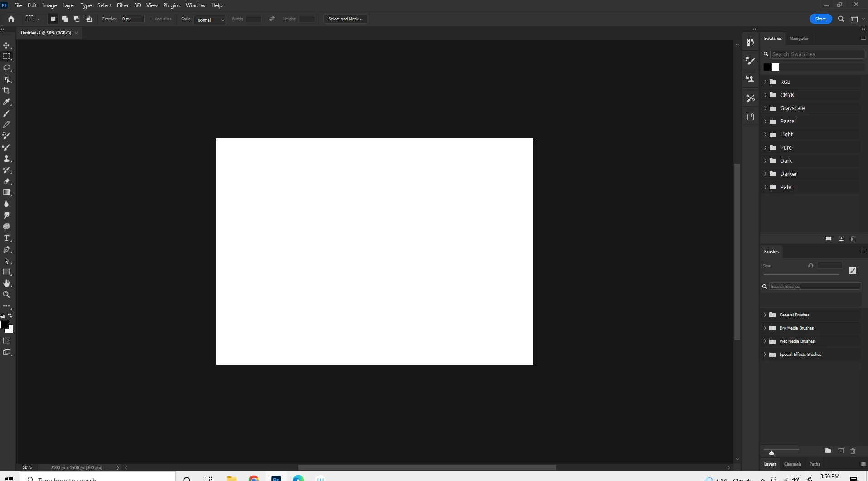Select the Object Selection tool
The width and height of the screenshot is (868, 481).
tap(6, 79)
